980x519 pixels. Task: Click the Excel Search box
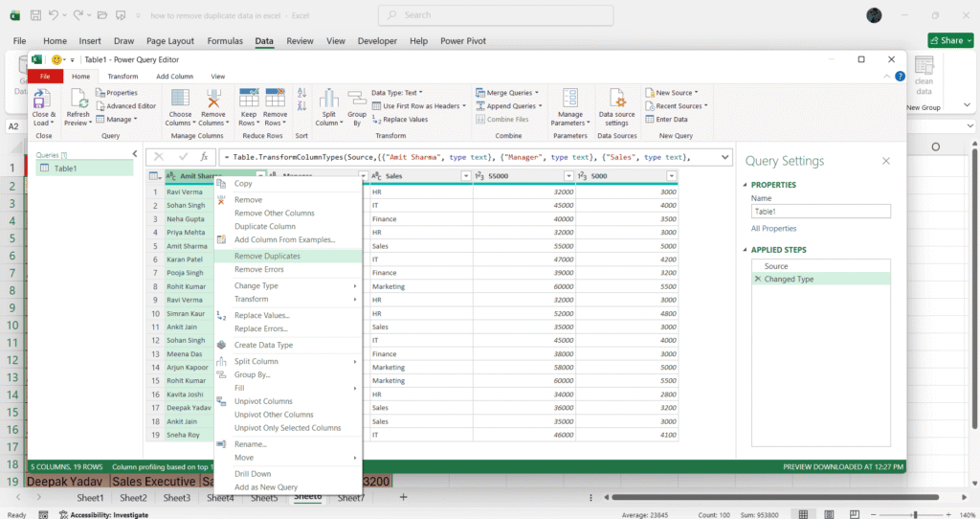click(496, 15)
